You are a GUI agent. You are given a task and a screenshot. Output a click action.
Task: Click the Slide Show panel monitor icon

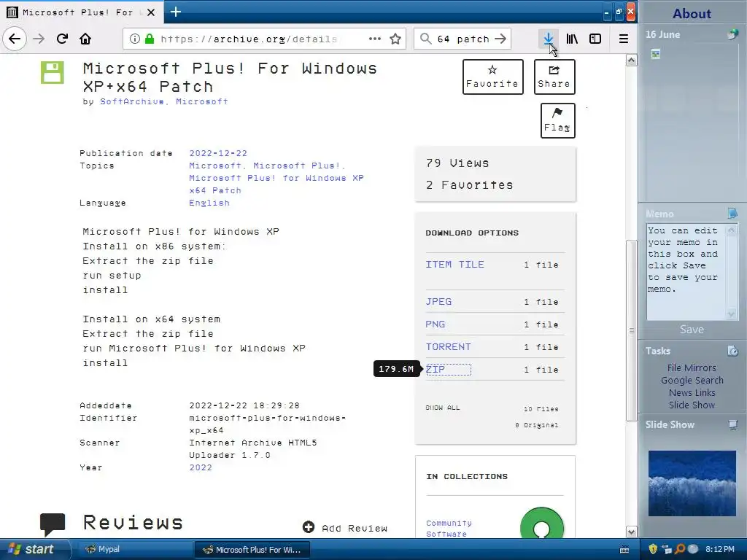click(732, 425)
